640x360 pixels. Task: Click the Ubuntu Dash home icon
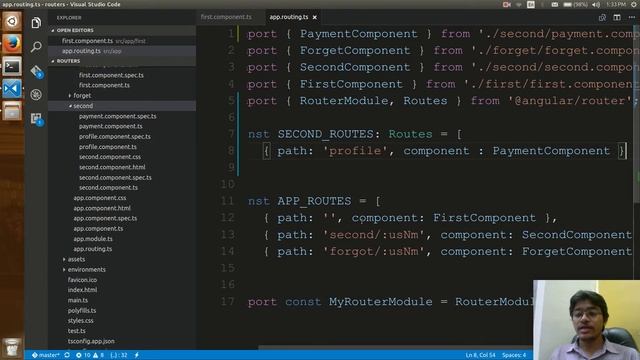coord(12,21)
